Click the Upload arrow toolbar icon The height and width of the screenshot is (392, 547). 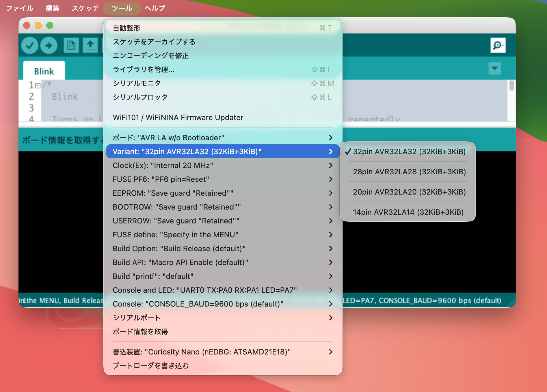pyautogui.click(x=49, y=45)
